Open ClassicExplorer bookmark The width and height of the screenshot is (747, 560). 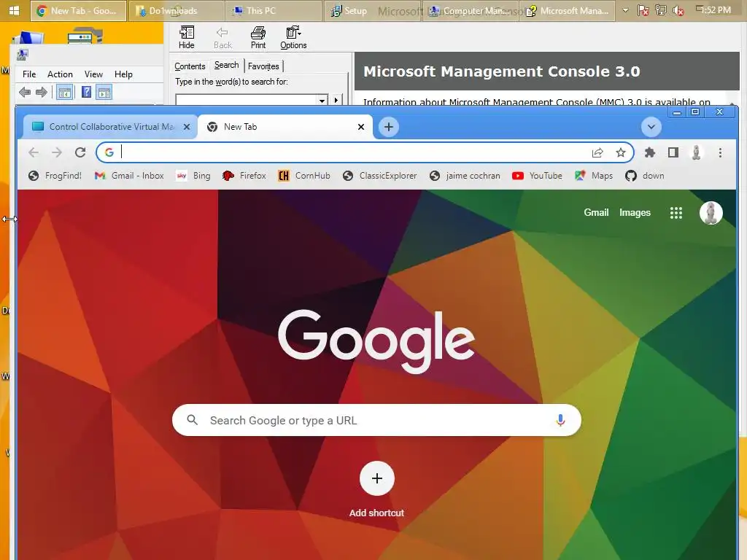[x=380, y=176]
